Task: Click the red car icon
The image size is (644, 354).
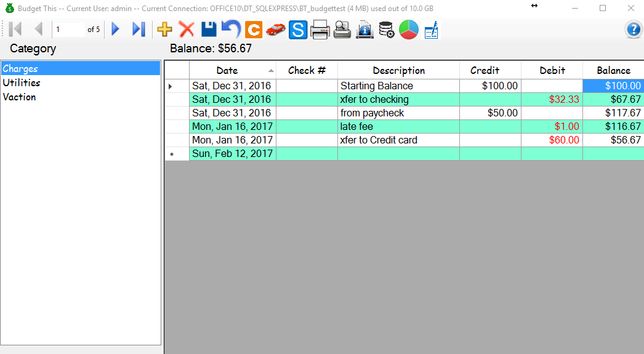Action: click(276, 30)
